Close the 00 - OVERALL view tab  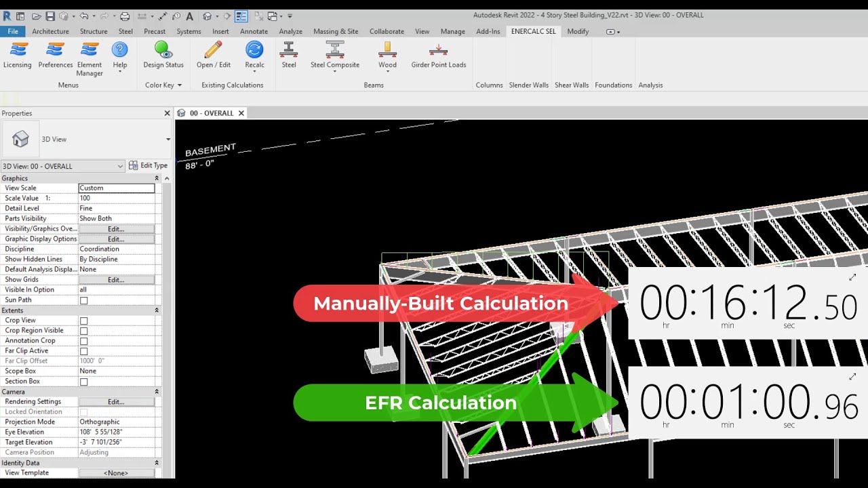pos(241,113)
